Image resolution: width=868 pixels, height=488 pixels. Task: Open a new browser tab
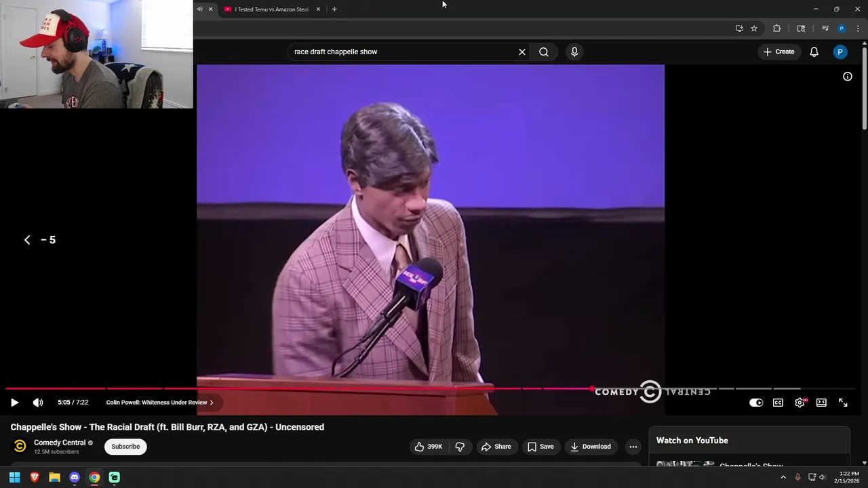[x=334, y=9]
